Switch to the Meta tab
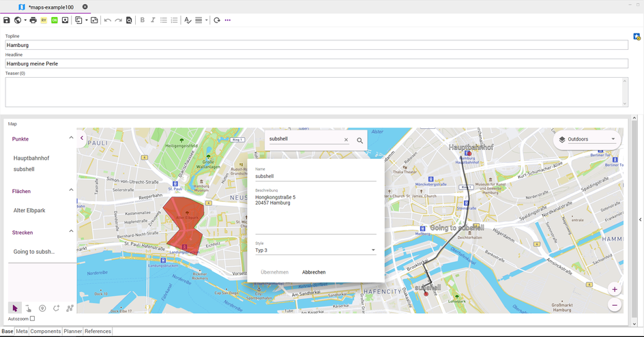644x337 pixels. [x=22, y=332]
